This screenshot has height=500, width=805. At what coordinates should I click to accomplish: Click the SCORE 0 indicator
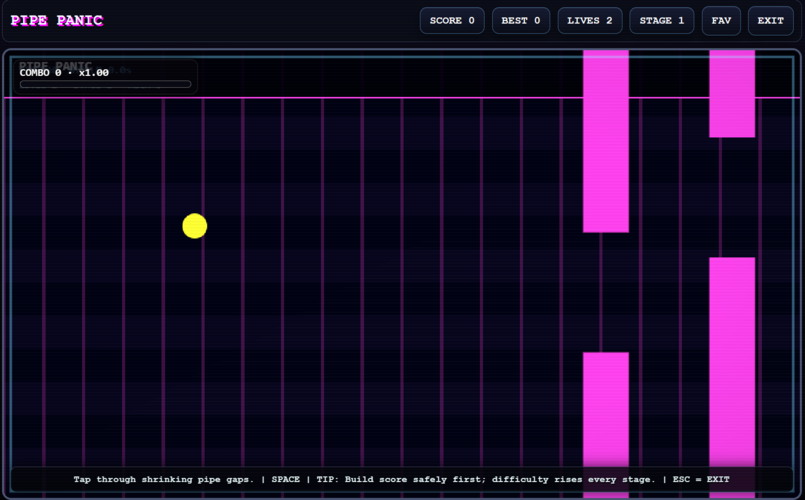click(x=452, y=21)
